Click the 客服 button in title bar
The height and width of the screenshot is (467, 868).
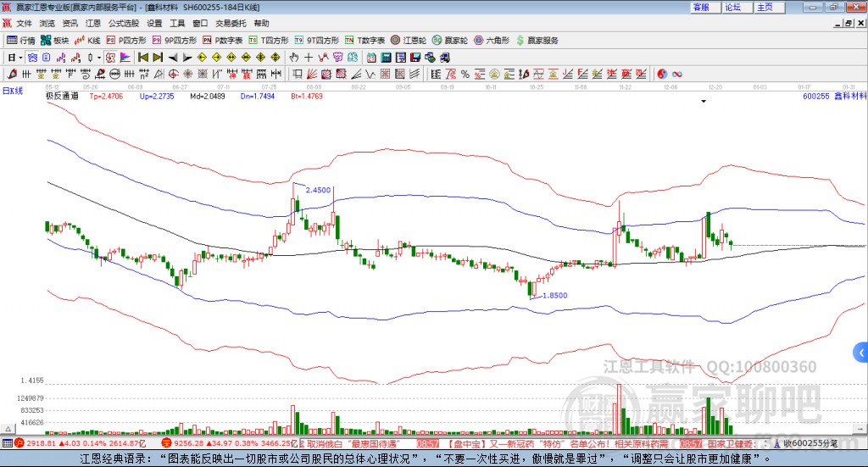[705, 7]
